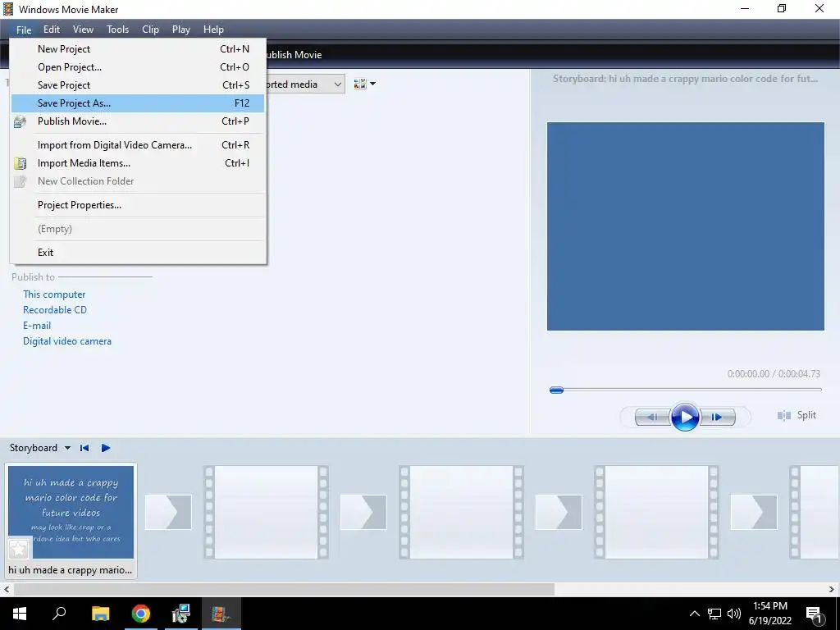This screenshot has height=630, width=840.
Task: Click the fourth transition cell arrow
Action: (x=753, y=512)
